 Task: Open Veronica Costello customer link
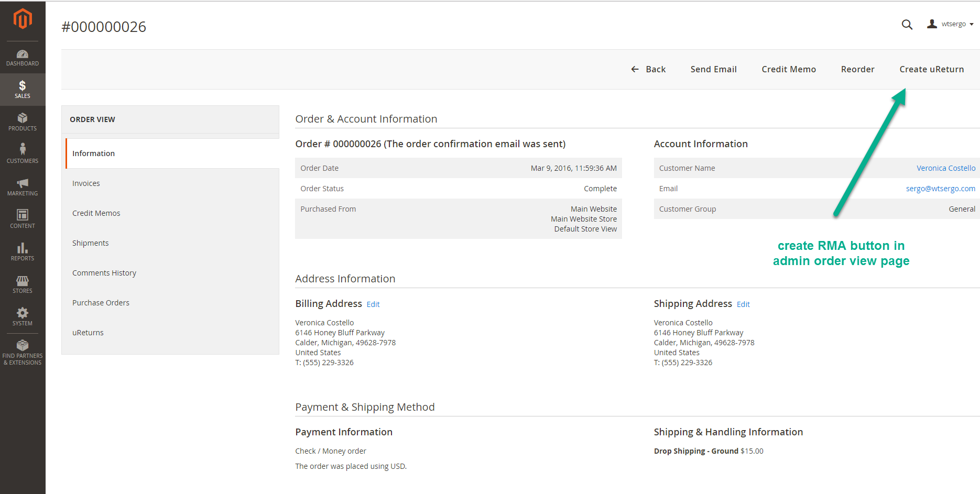click(946, 168)
